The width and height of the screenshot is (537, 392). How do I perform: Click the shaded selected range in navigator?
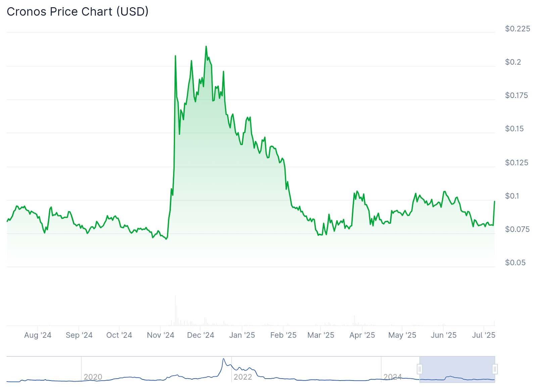tap(457, 369)
